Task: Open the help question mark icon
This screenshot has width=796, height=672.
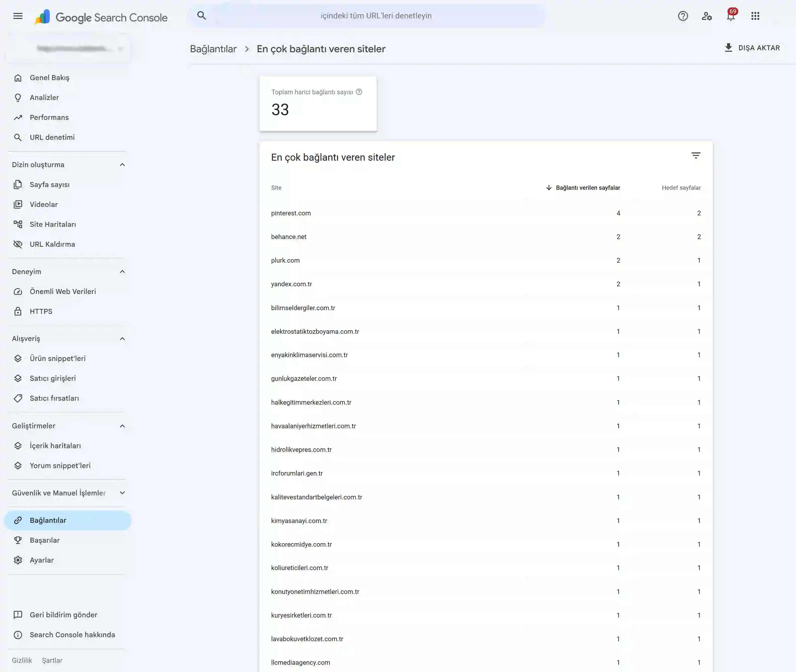Action: [x=683, y=16]
